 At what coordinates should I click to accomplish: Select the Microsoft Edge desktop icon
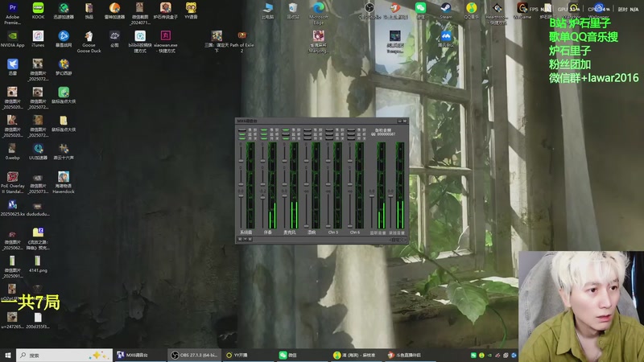(319, 8)
